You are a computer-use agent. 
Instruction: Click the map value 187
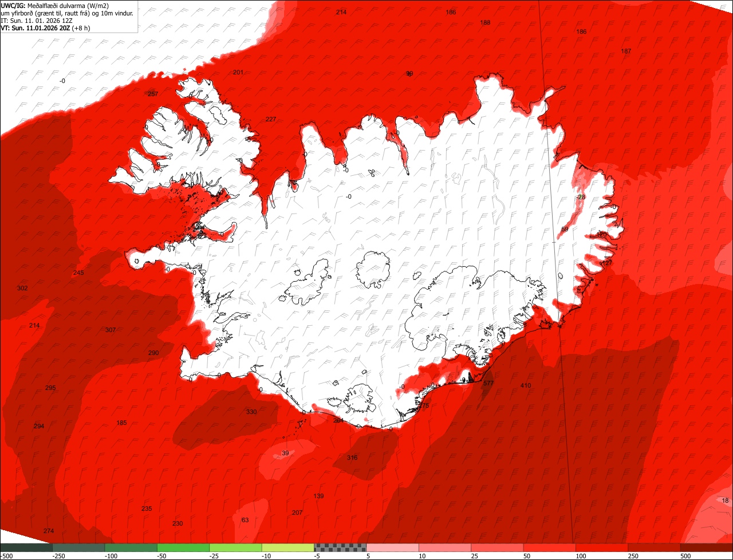(x=626, y=51)
